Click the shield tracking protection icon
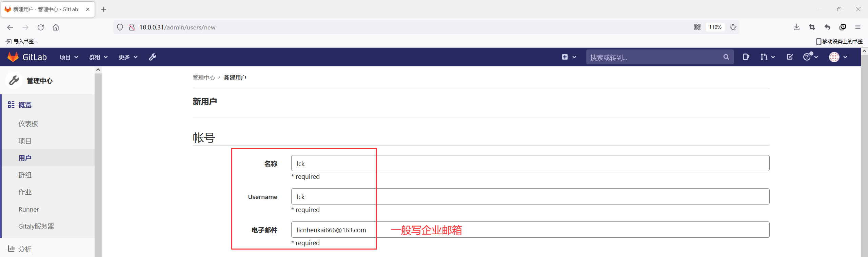The image size is (868, 257). (x=120, y=27)
